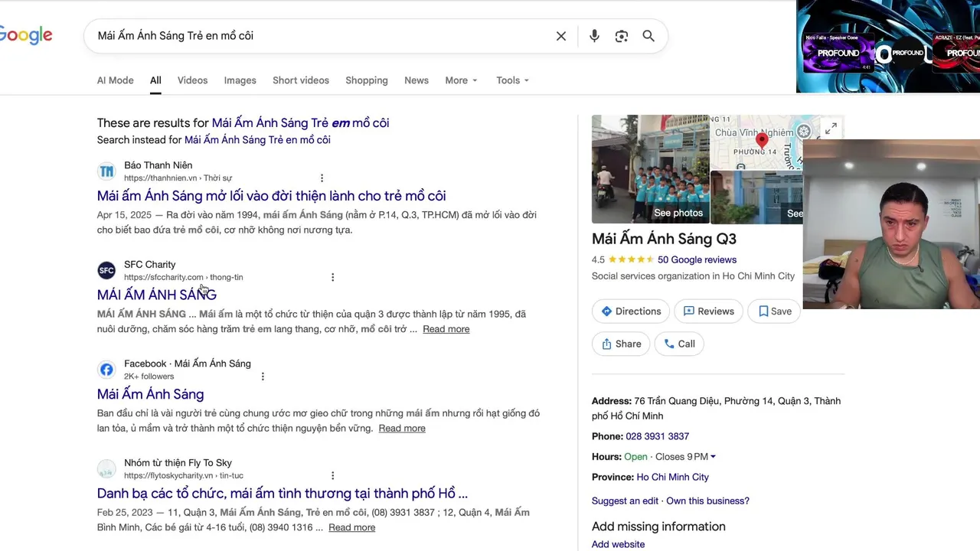Expand Fly To Sky snippet with Read more
Image resolution: width=980 pixels, height=551 pixels.
(x=352, y=527)
